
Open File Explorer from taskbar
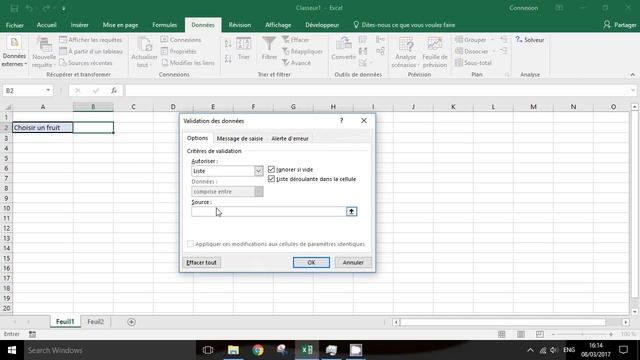pyautogui.click(x=233, y=350)
